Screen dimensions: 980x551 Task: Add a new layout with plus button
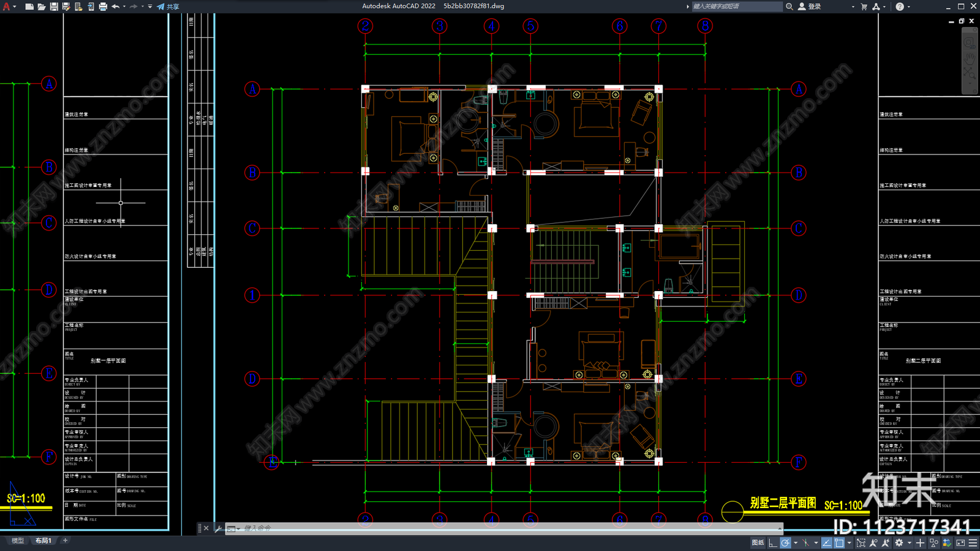click(x=66, y=541)
